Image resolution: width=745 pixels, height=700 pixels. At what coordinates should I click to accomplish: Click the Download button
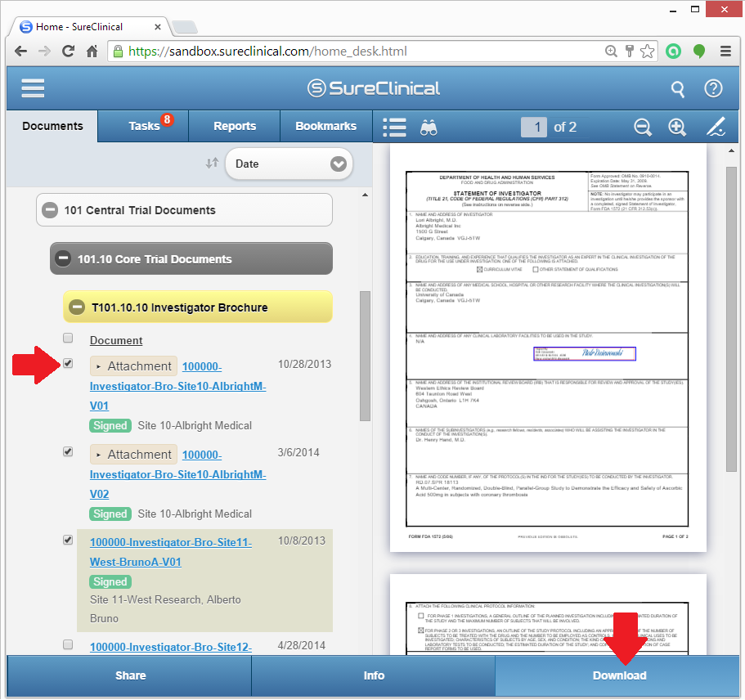point(617,675)
